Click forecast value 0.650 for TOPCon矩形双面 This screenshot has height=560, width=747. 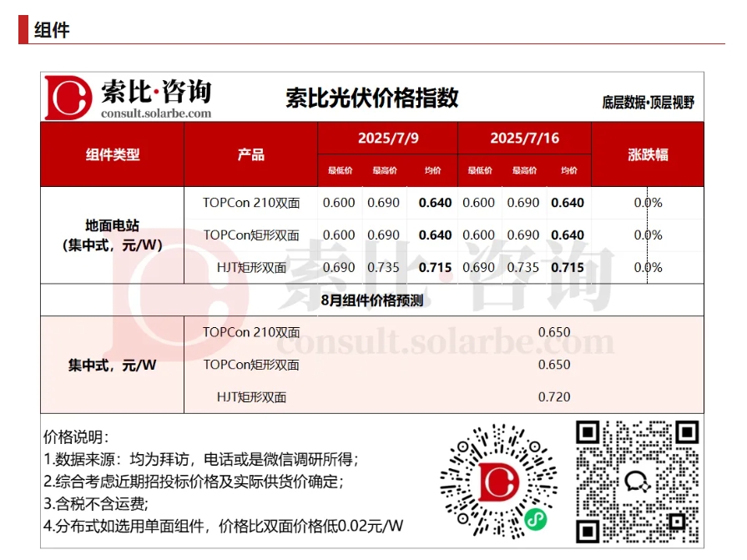coord(554,365)
